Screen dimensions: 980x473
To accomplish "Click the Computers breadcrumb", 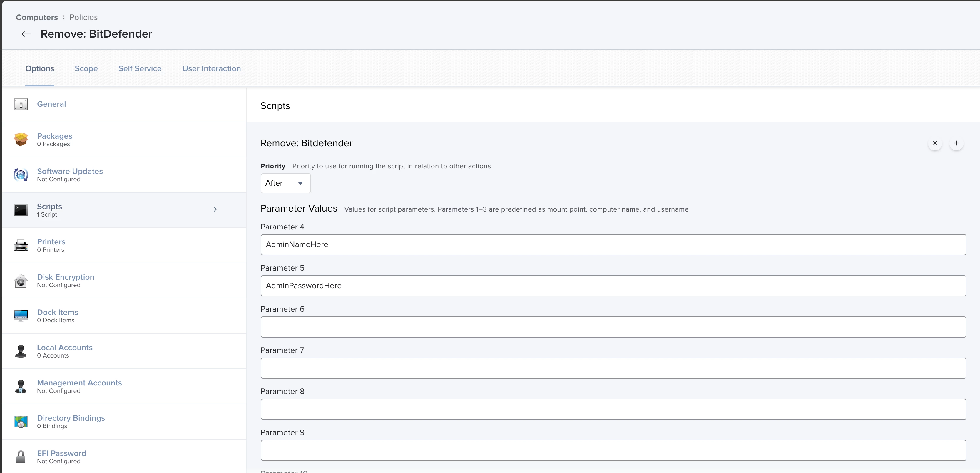I will coord(37,18).
